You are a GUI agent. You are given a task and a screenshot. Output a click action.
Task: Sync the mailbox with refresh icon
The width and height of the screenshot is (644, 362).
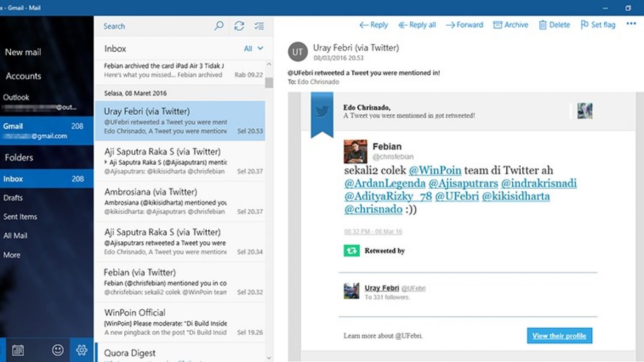tap(239, 26)
